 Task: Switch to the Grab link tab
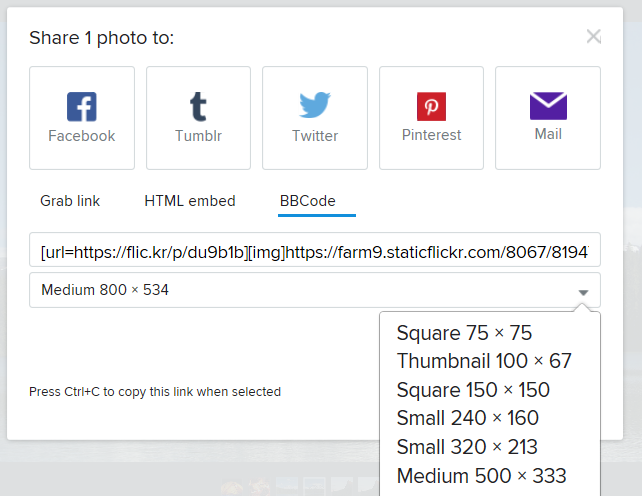coord(70,201)
